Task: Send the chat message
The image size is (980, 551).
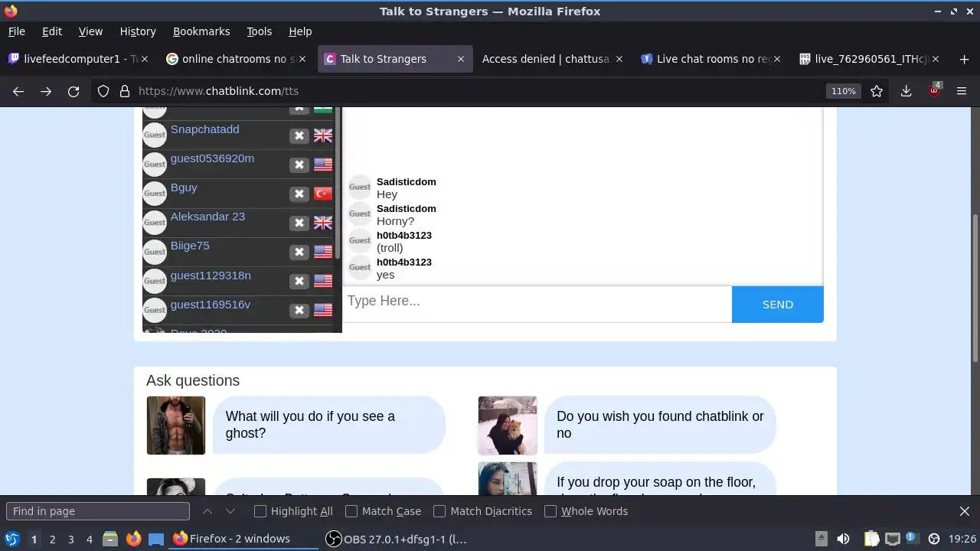Action: (778, 305)
